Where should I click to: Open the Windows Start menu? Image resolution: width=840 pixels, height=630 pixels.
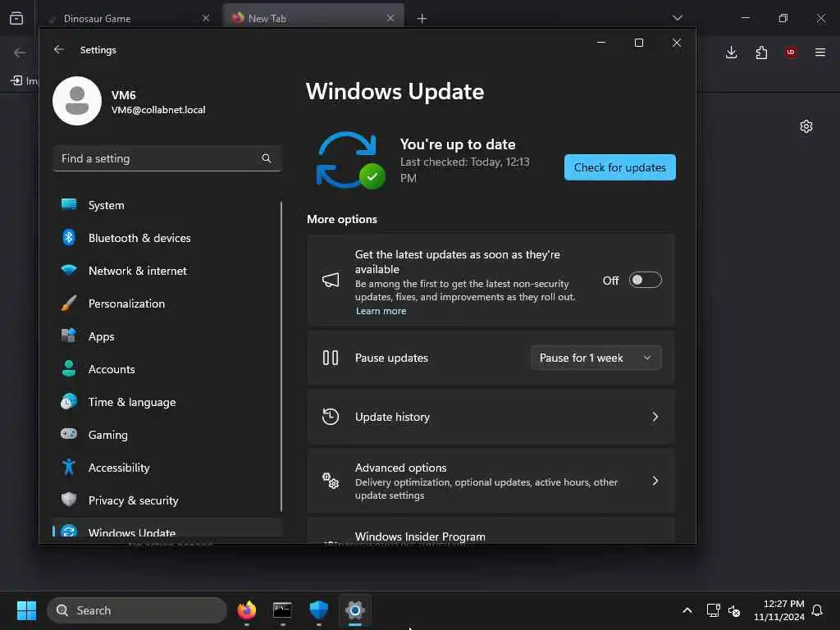coord(26,610)
